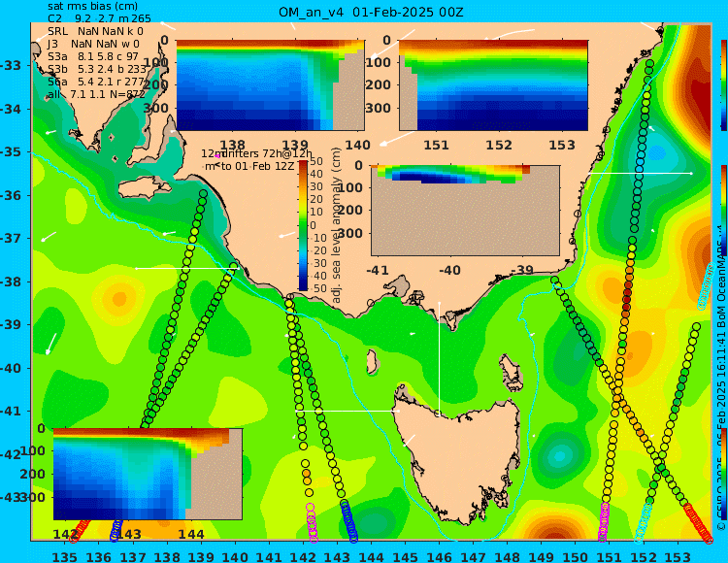Click the "adj. sea level anomaly (cm)" label
The width and height of the screenshot is (728, 563).
pos(336,225)
